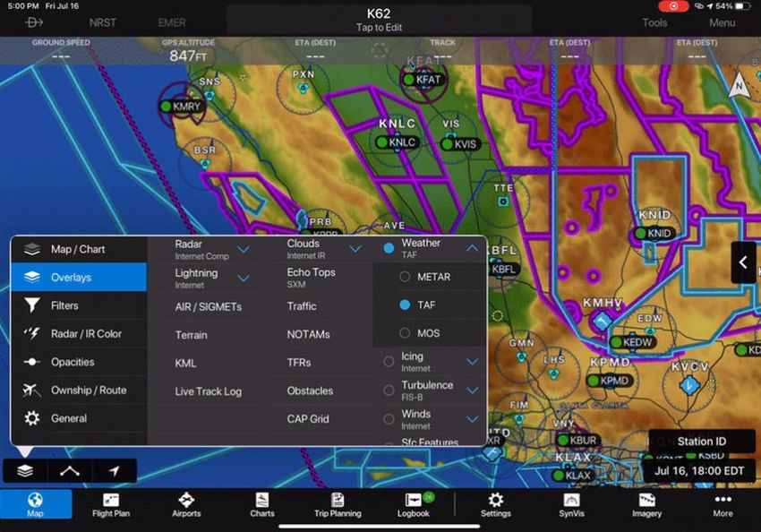This screenshot has height=532, width=761.
Task: Toggle the Terrain overlay
Action: pyautogui.click(x=192, y=335)
